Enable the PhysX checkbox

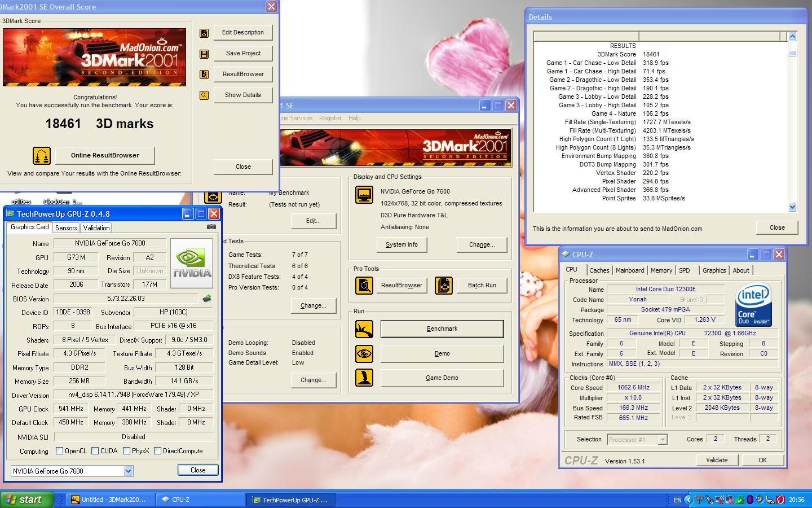click(x=126, y=451)
